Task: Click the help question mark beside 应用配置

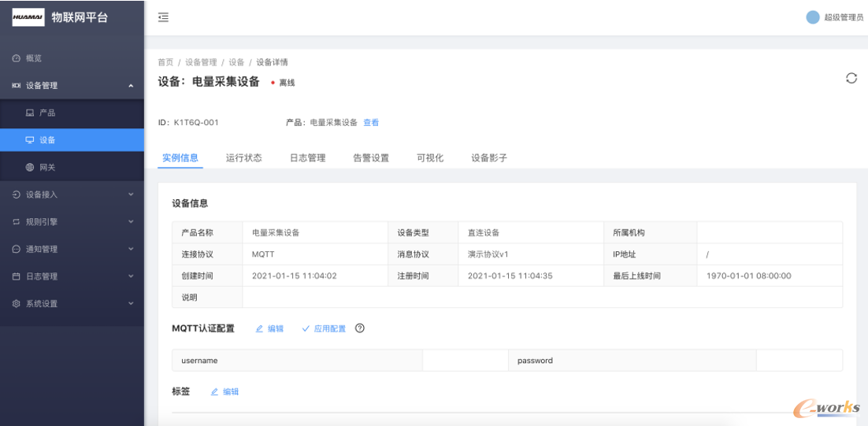Action: pos(360,328)
